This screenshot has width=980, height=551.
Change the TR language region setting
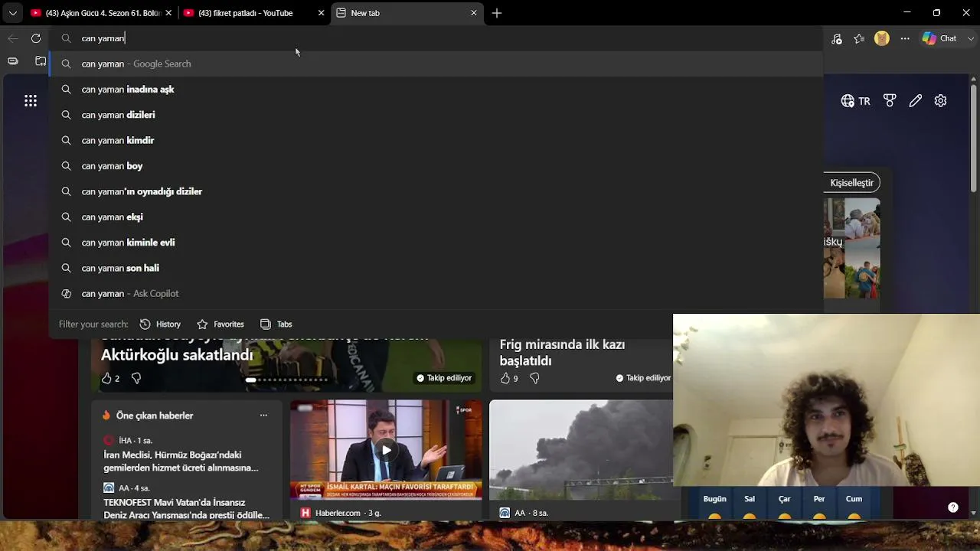(856, 101)
